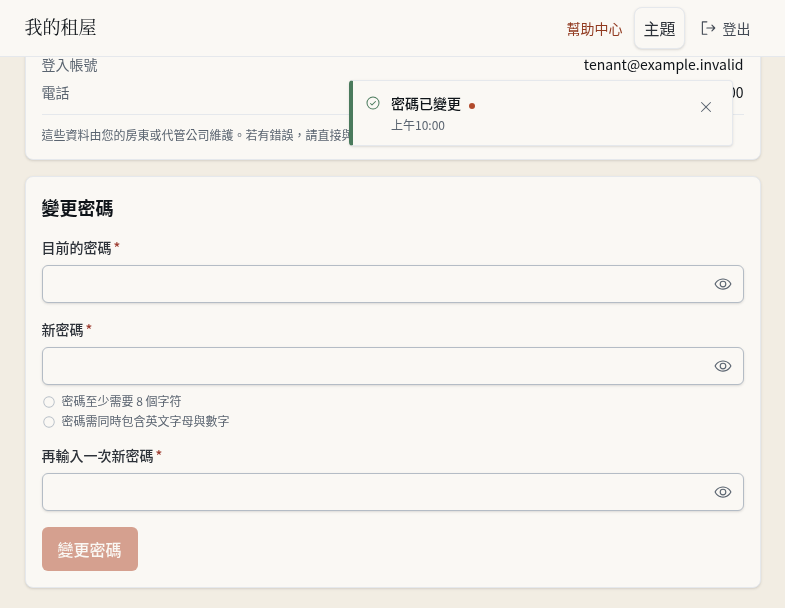
Task: Click the circle beside 密碼需同時包含英文字母與數字
Action: (x=49, y=422)
